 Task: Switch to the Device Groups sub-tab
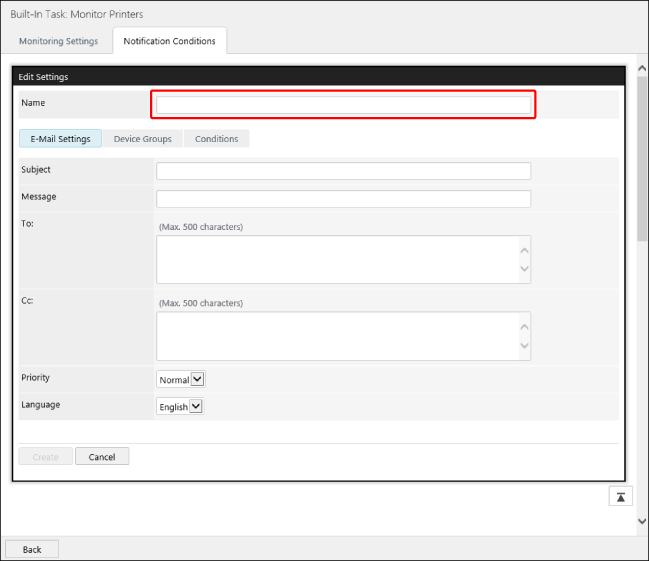tap(142, 139)
